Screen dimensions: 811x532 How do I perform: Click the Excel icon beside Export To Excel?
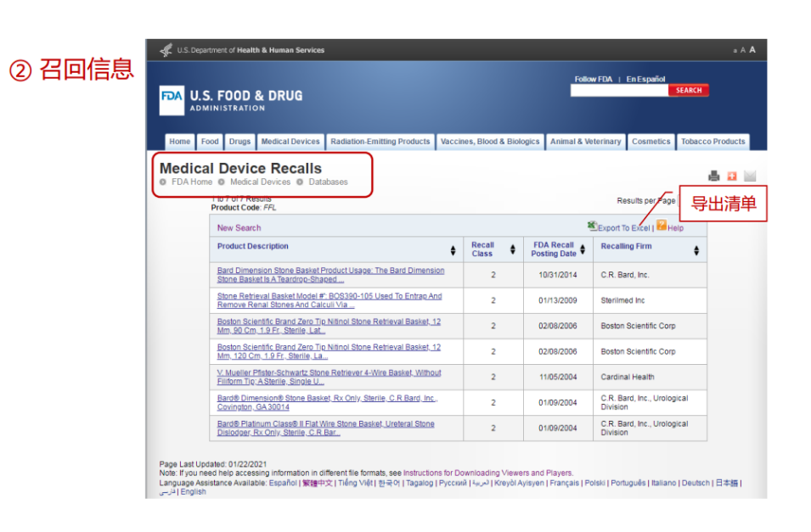pos(593,226)
